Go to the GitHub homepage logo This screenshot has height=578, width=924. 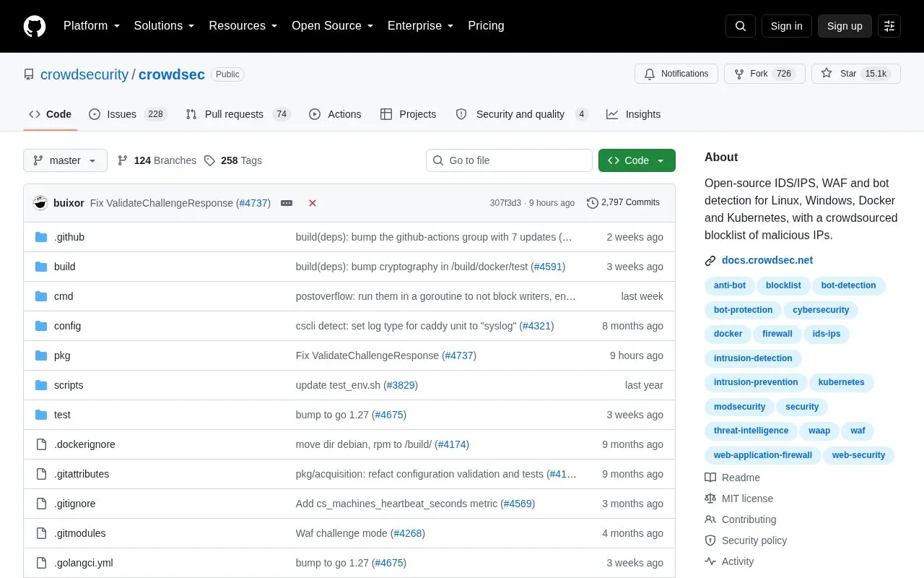click(35, 26)
